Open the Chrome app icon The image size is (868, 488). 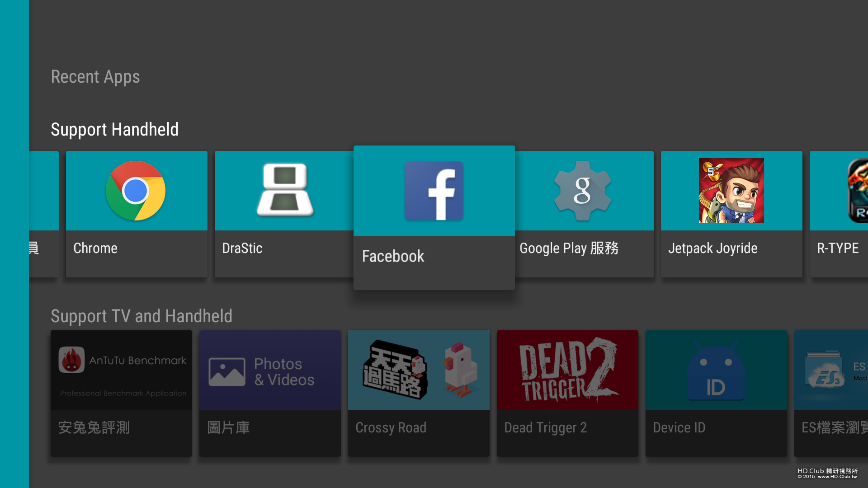click(136, 191)
